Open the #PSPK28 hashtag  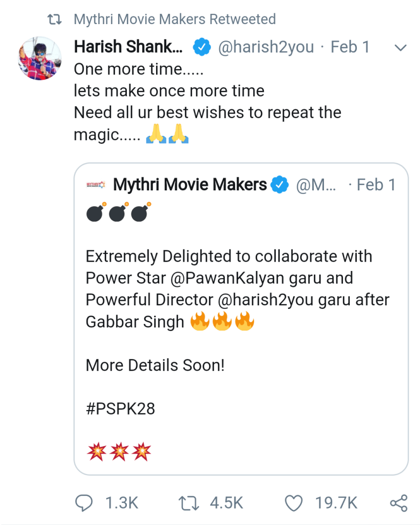120,409
